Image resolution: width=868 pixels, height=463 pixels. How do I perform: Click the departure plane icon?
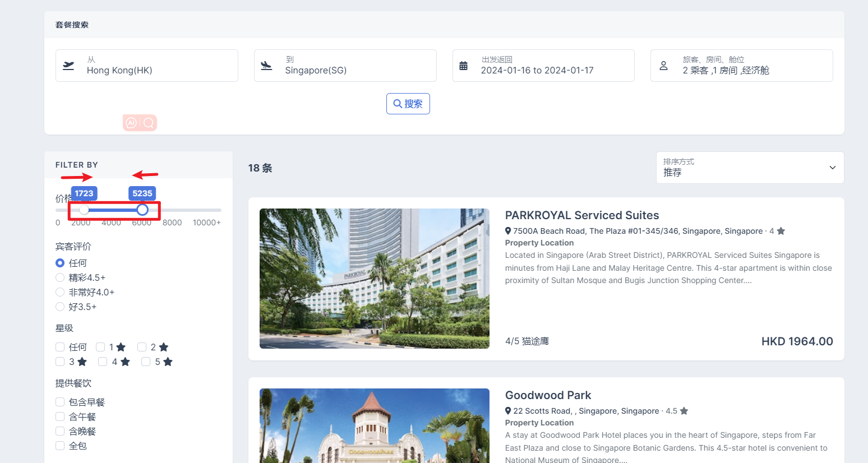click(x=68, y=66)
